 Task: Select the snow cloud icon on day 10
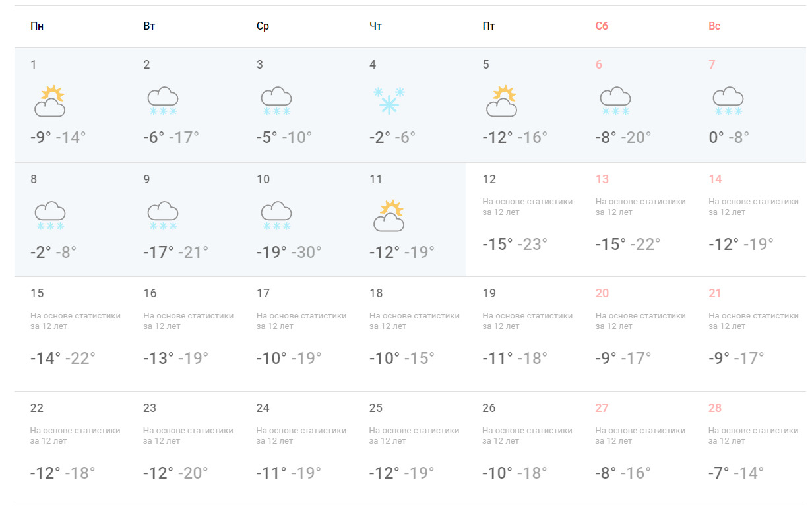pos(276,216)
